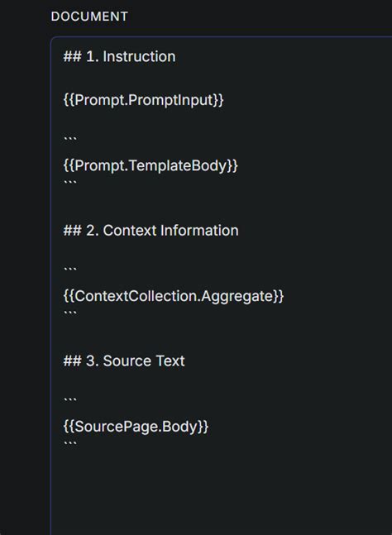392x535 pixels.
Task: Click the '##' marks before '1. Instruction'
Action: pyautogui.click(x=72, y=56)
